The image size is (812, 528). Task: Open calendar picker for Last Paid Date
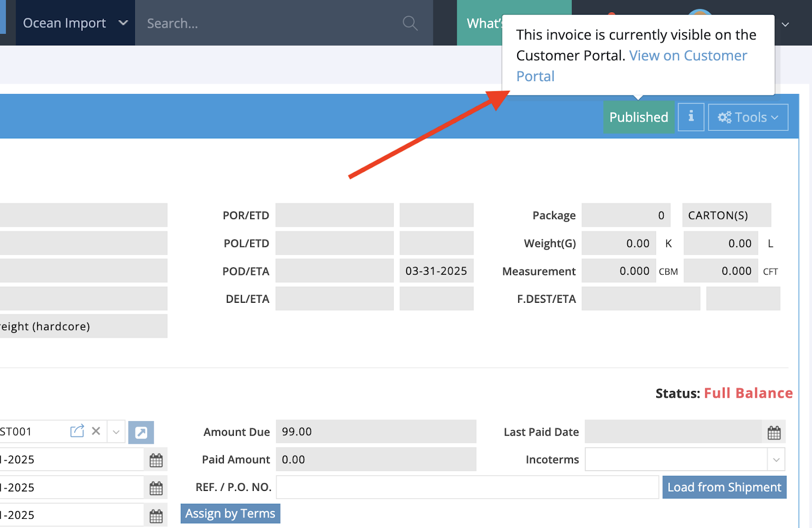pos(774,432)
